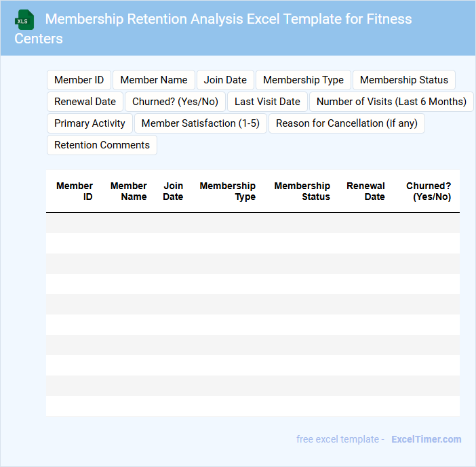Click the Membership Status tag

point(404,80)
